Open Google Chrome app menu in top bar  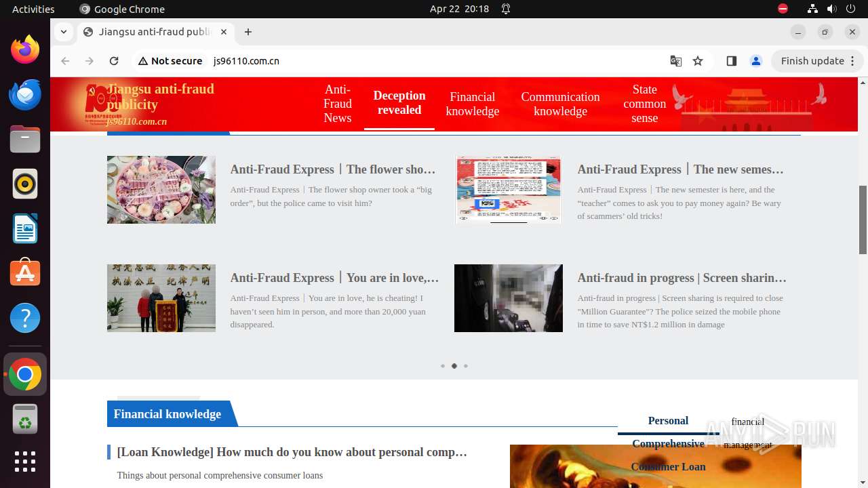point(122,9)
